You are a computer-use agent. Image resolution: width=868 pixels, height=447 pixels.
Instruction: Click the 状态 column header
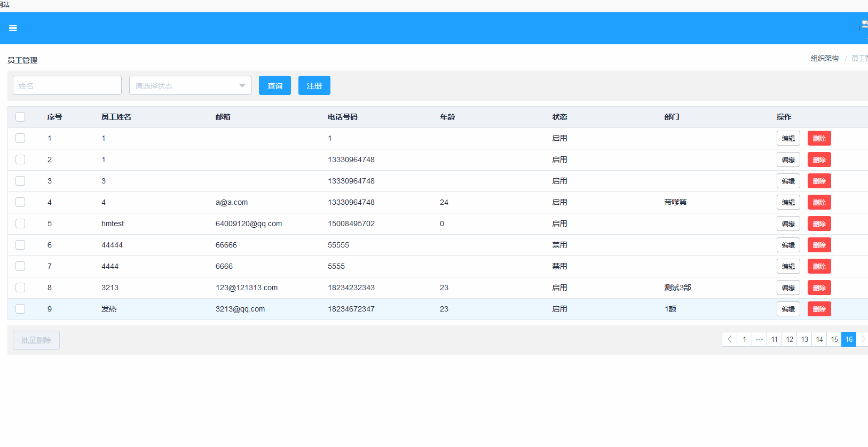pos(559,117)
